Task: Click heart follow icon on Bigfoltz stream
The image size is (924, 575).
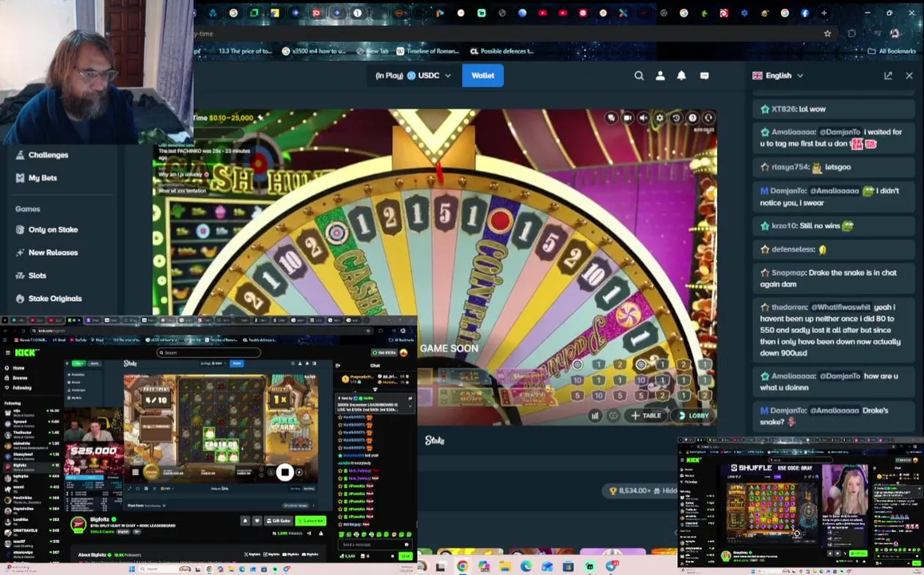Action: click(257, 521)
